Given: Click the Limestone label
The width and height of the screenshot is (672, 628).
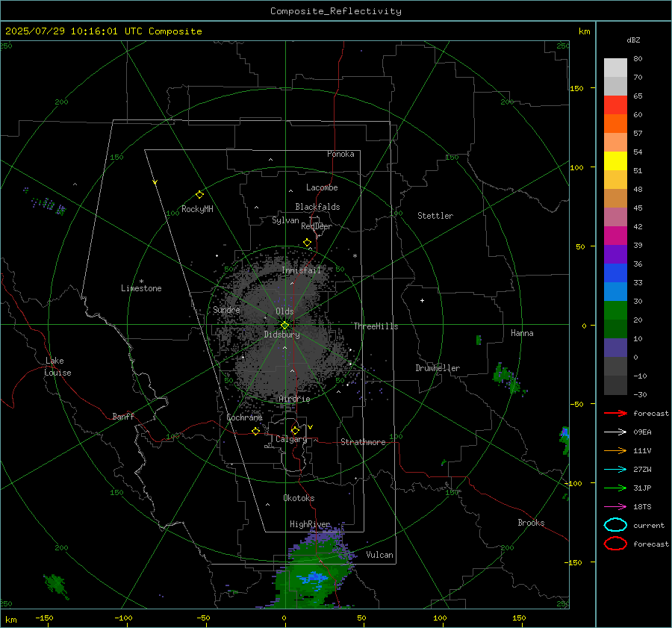Looking at the screenshot, I should (x=141, y=288).
